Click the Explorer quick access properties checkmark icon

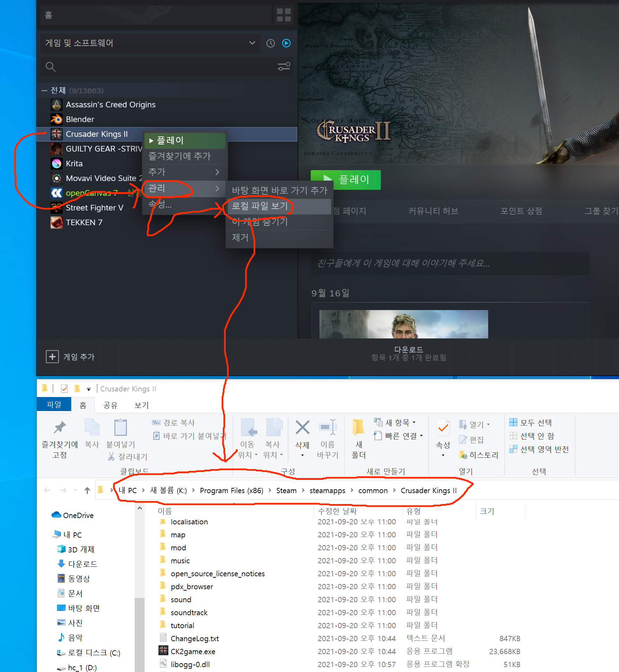pos(64,389)
